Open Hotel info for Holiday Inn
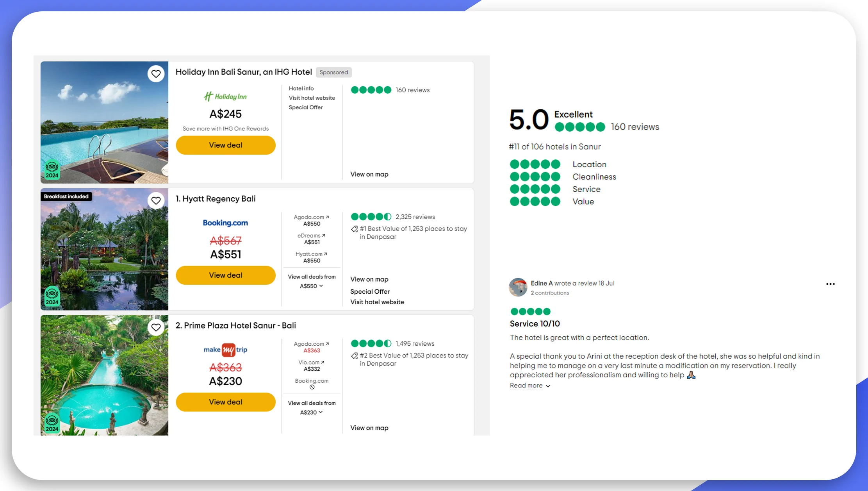Viewport: 868px width, 491px height. [x=301, y=89]
